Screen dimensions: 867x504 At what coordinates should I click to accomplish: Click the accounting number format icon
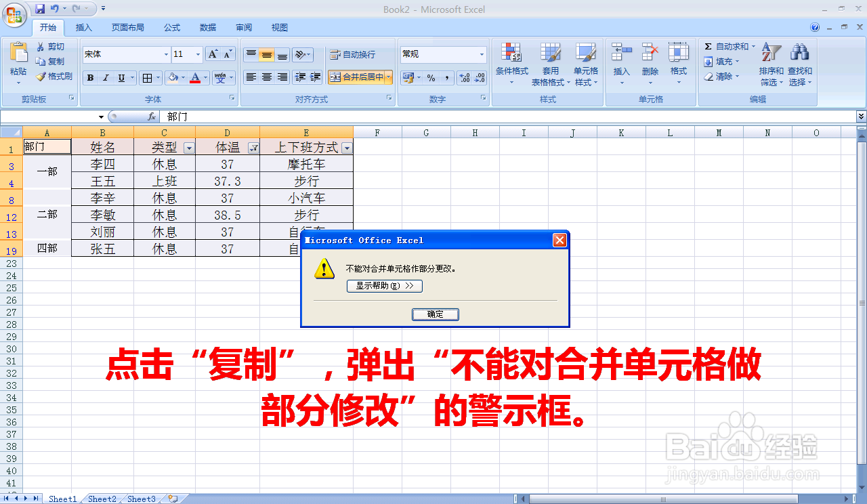[408, 78]
